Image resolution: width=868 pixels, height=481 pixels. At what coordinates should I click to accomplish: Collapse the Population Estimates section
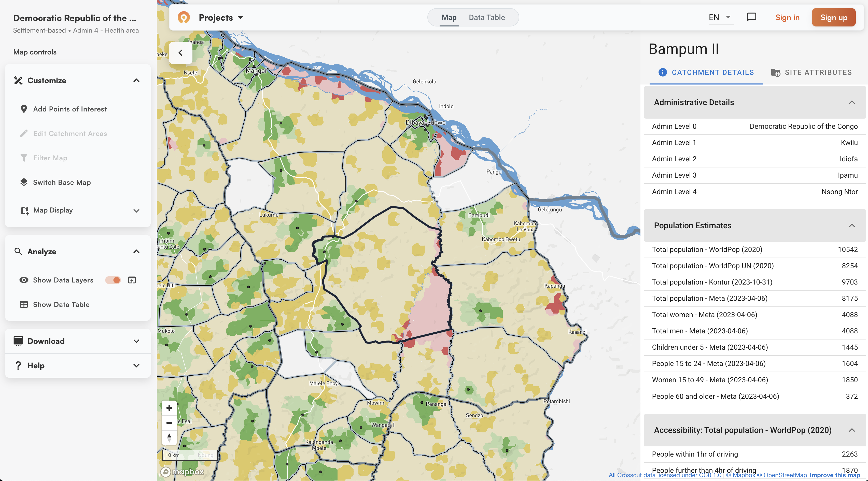(x=852, y=225)
